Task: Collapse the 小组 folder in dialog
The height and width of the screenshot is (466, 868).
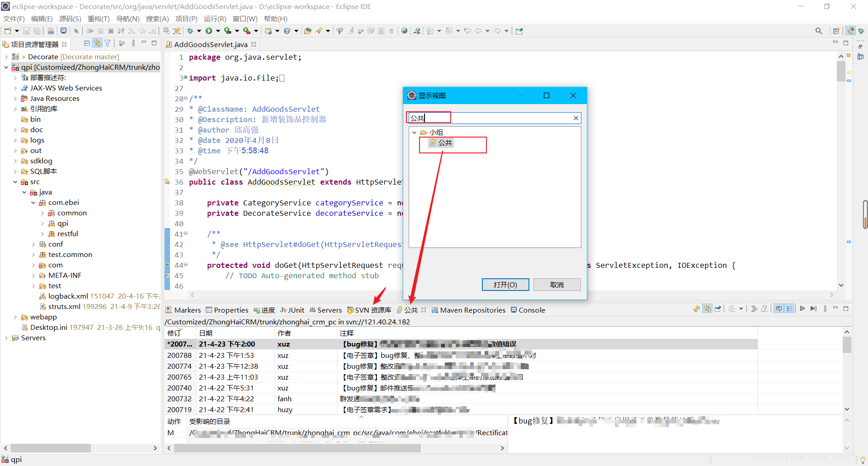Action: click(x=414, y=133)
